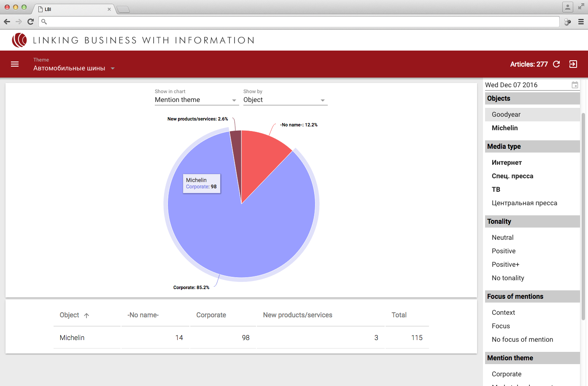Open the calendar date picker icon
This screenshot has width=588, height=386.
point(575,85)
